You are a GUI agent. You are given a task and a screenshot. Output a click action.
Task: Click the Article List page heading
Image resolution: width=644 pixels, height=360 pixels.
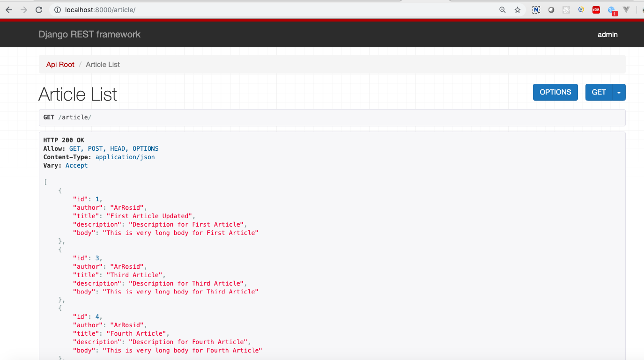click(x=78, y=94)
